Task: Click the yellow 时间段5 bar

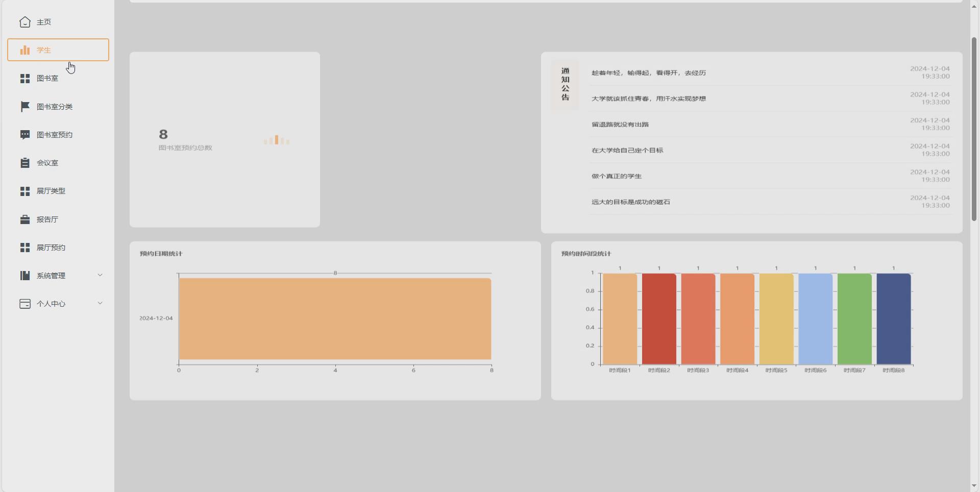Action: 776,319
